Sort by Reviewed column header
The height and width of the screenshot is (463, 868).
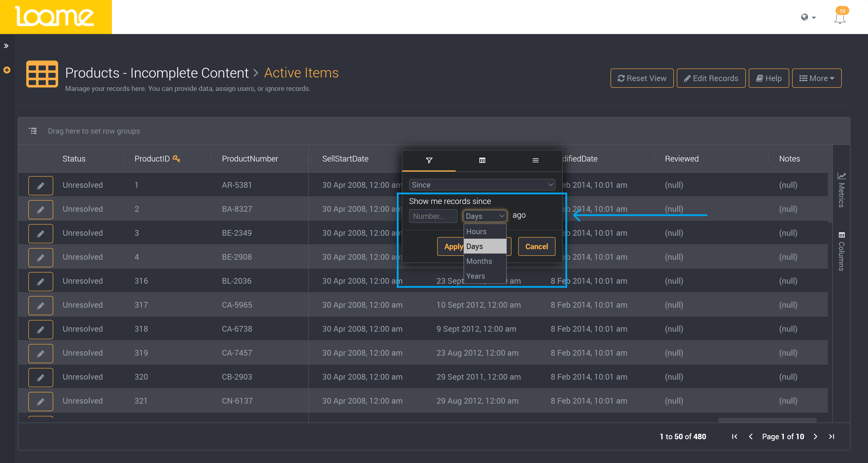click(681, 159)
